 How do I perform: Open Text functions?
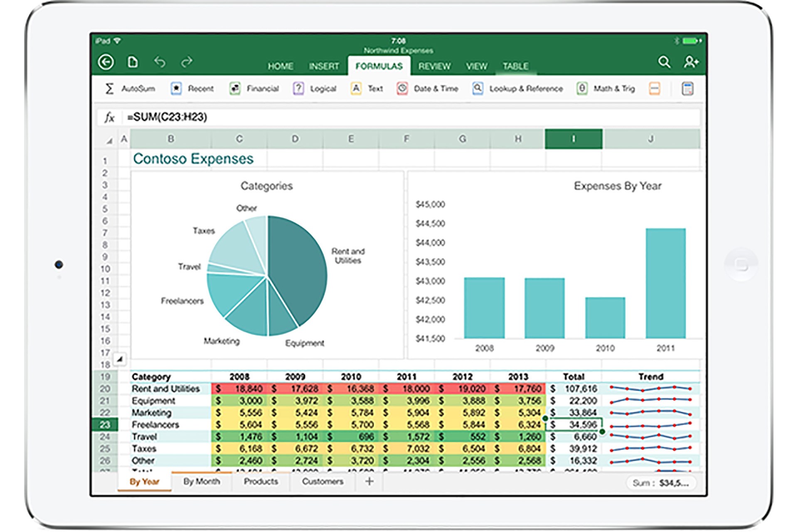tap(367, 89)
